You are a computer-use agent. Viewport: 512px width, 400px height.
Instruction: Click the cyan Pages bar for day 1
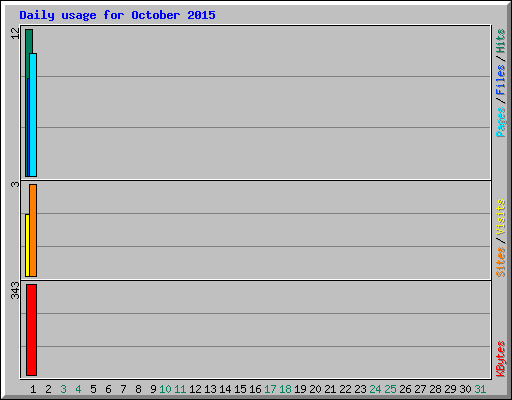33,115
